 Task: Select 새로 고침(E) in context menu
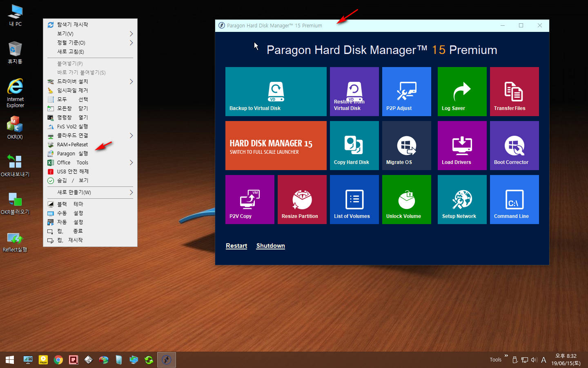point(90,52)
